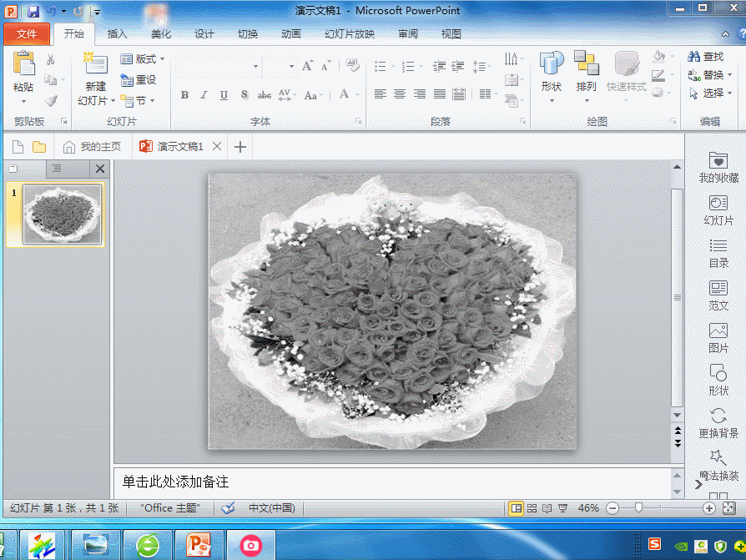The image size is (746, 560).
Task: Expand the Replace (替换) dropdown arrow
Action: pos(730,75)
